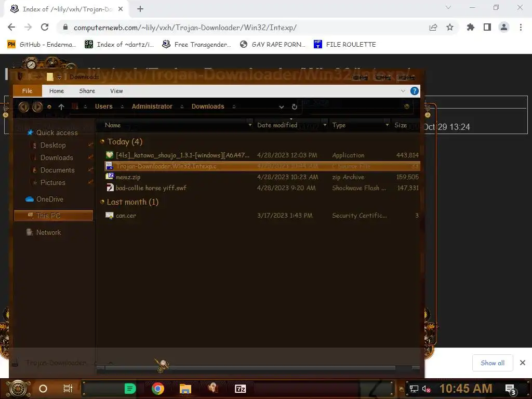Switch to Chrome on taskbar
Image resolution: width=532 pixels, height=399 pixels.
pyautogui.click(x=158, y=389)
